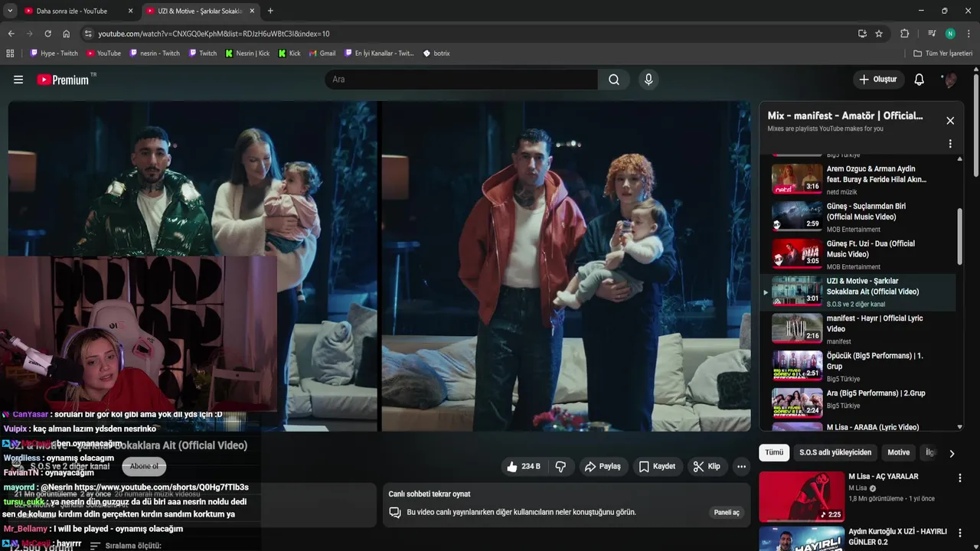Open the tab search dropdown arrow
The image size is (980, 551).
[x=9, y=11]
